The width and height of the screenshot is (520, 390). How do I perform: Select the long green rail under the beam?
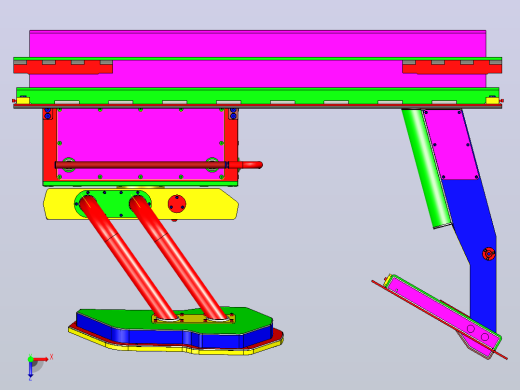(257, 95)
